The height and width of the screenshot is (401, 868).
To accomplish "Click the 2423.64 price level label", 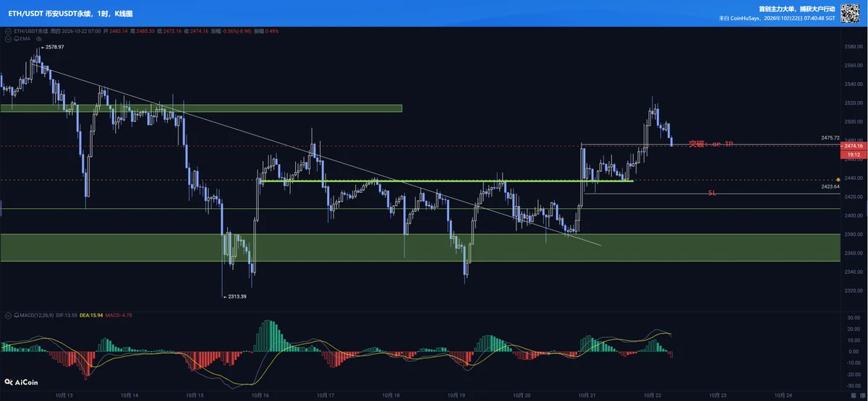I will click(830, 186).
